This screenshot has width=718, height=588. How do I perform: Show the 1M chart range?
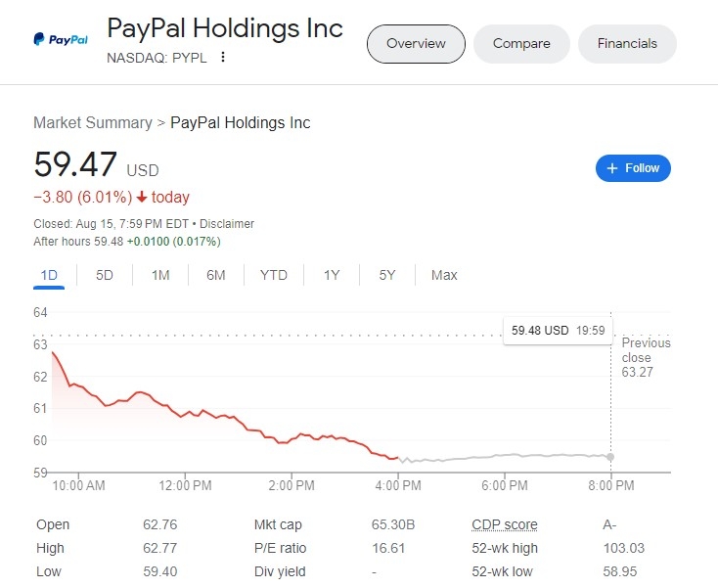160,275
